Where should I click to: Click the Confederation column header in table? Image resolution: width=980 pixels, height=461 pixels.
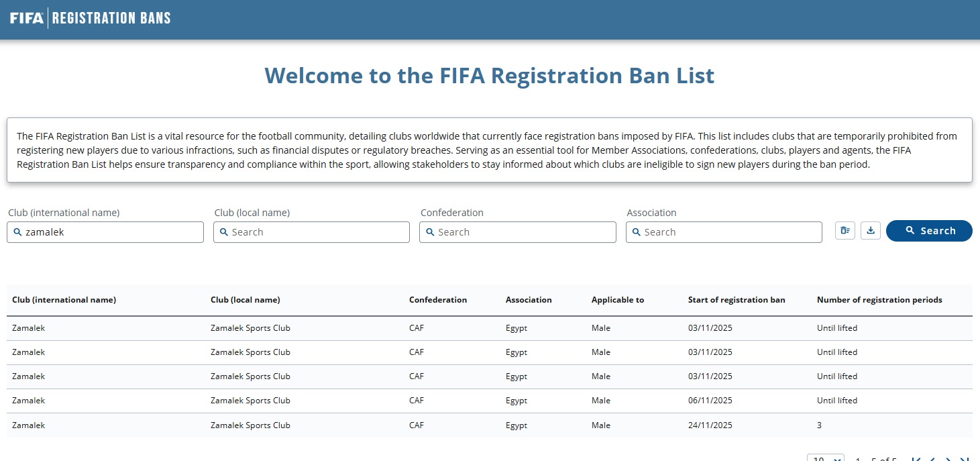437,300
